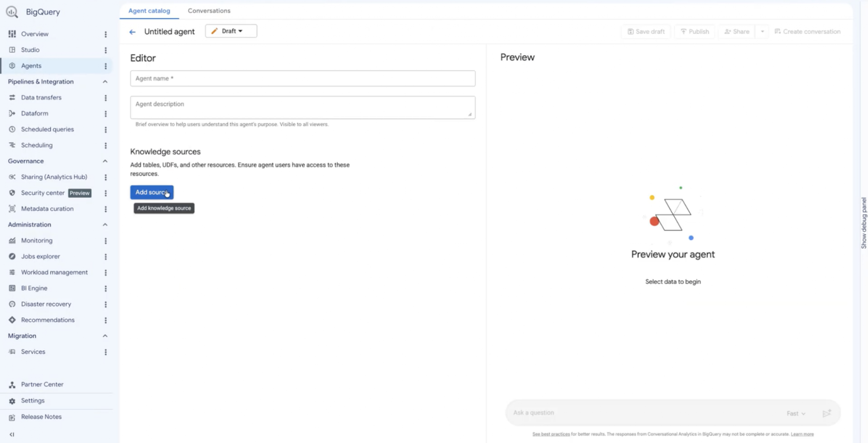Click Save draft
Viewport: 868px width, 443px height.
click(646, 32)
